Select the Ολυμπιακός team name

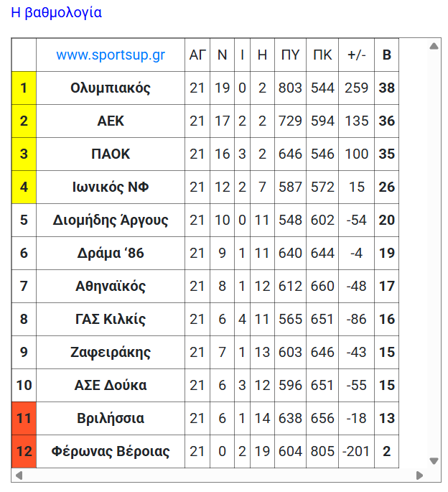(111, 88)
